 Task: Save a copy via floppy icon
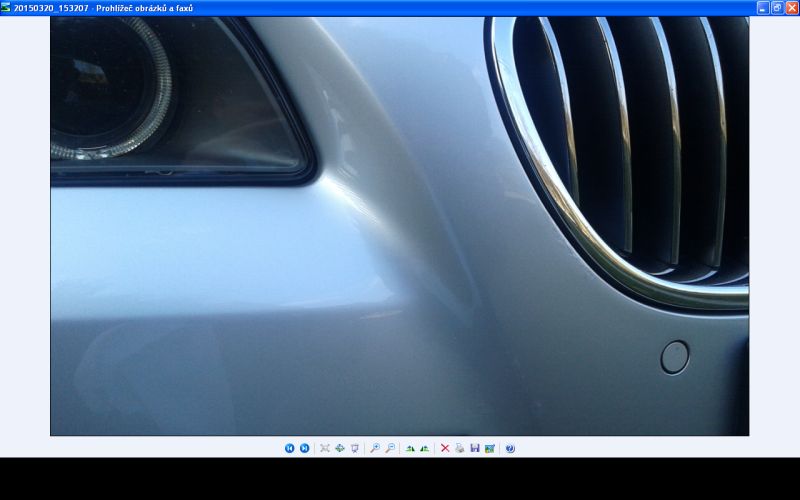[x=475, y=448]
